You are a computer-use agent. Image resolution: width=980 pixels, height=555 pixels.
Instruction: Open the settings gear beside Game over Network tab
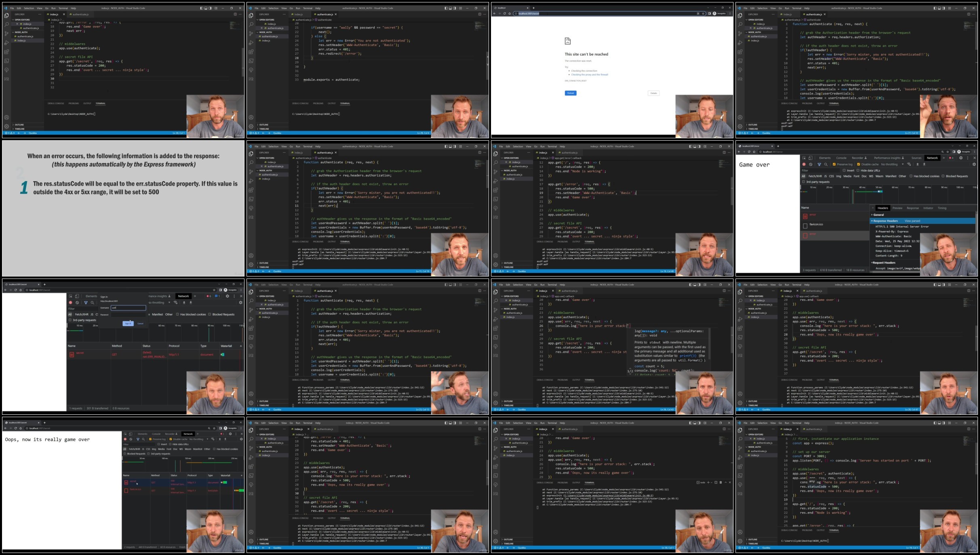(961, 158)
